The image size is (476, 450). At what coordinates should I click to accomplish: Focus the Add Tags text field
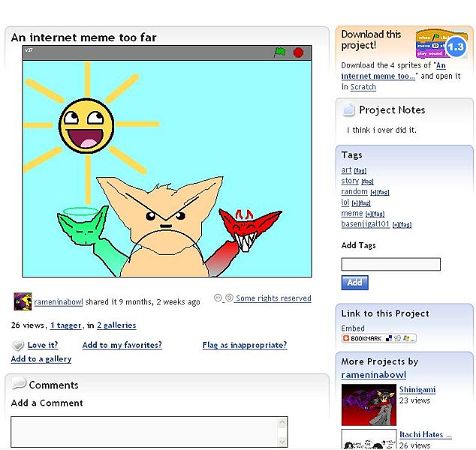tap(390, 264)
